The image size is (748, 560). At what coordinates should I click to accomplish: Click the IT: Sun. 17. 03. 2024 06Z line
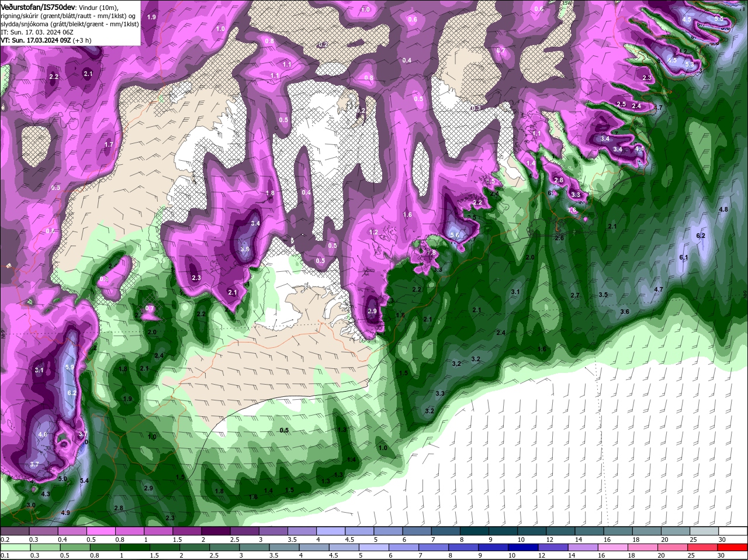click(x=37, y=32)
